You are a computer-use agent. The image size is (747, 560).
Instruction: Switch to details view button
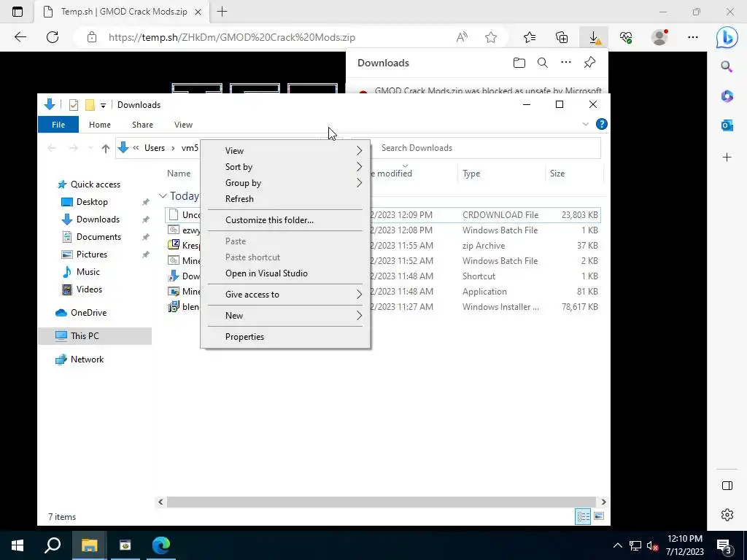click(x=583, y=516)
